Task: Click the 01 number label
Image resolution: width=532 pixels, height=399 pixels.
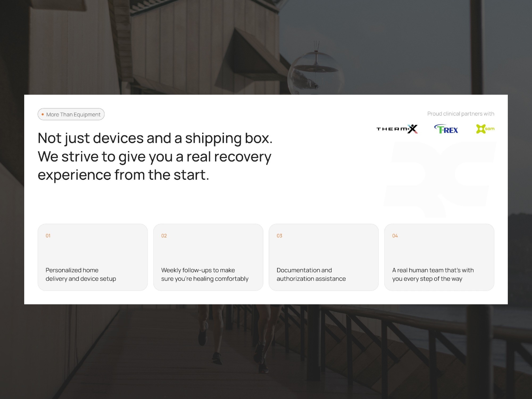Action: [x=48, y=236]
